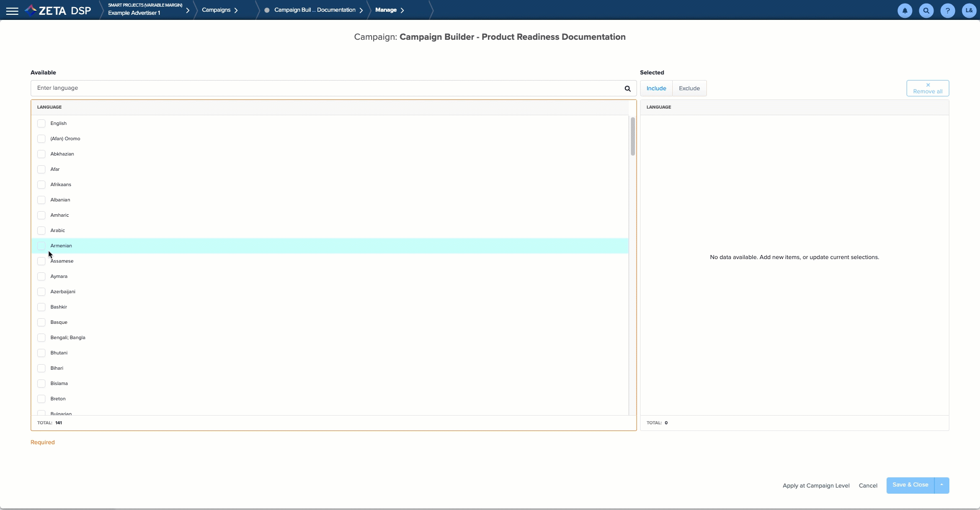Check the English language checkbox
The width and height of the screenshot is (980, 510).
[x=41, y=123]
